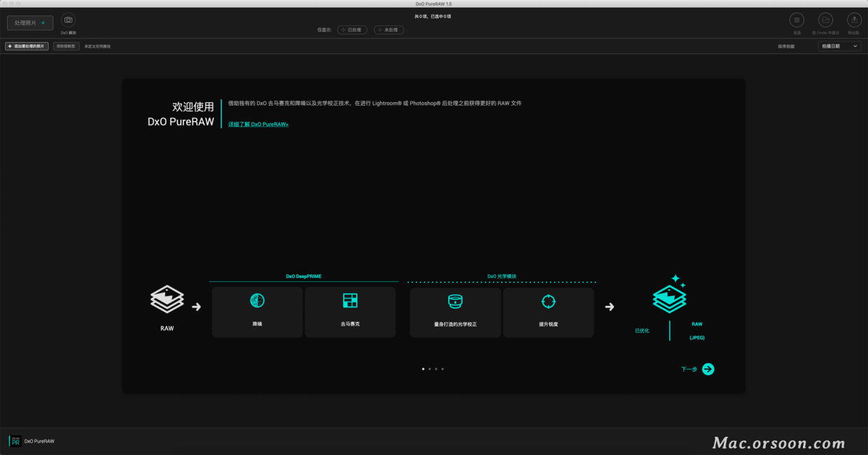Viewport: 868px width, 455px height.
Task: Toggle the 已处理 filter
Action: pyautogui.click(x=352, y=30)
